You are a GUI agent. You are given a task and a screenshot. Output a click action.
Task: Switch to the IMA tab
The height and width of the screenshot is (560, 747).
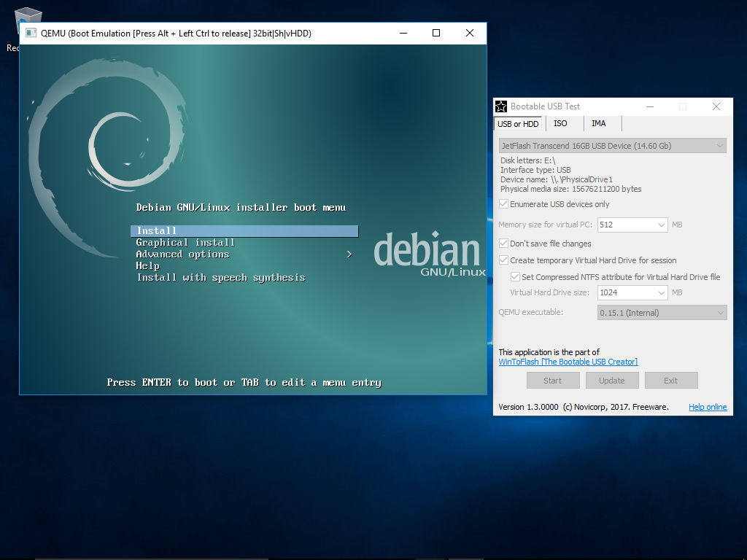click(x=598, y=124)
